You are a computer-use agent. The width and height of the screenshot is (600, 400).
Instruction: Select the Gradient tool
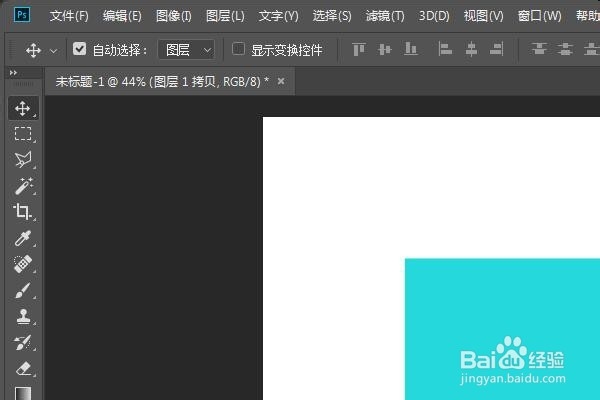(23, 393)
